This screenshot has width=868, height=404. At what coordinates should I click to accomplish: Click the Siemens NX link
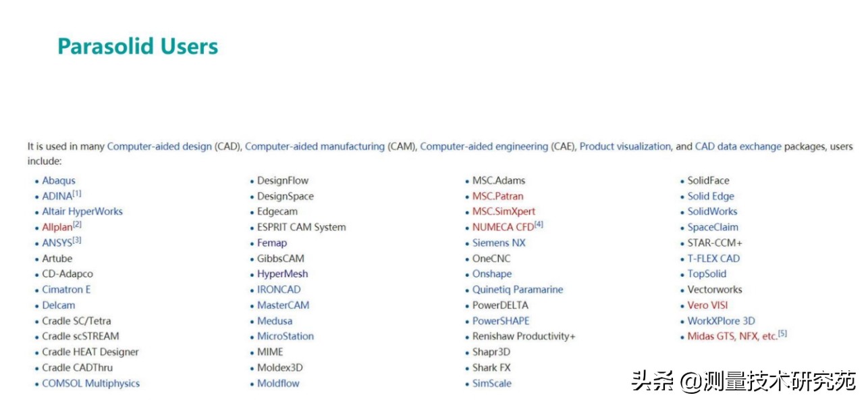498,243
